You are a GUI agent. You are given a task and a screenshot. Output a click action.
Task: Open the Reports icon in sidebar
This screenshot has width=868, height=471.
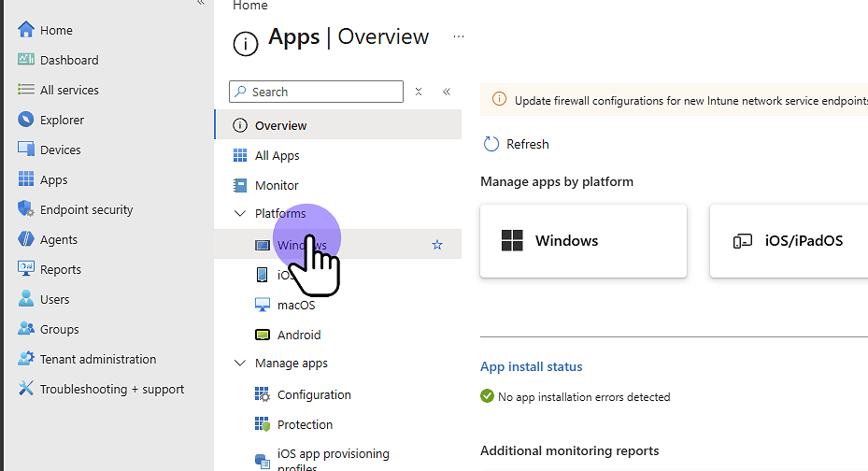tap(25, 268)
